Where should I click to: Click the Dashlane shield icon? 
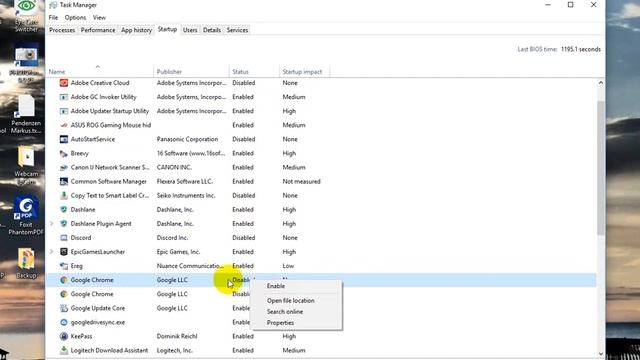(64, 210)
